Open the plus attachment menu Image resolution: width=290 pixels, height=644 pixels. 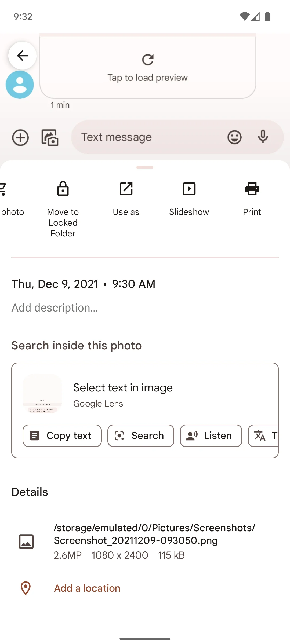coord(20,138)
